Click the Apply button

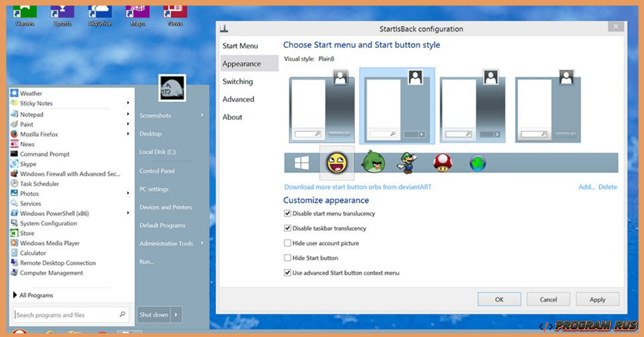point(597,299)
